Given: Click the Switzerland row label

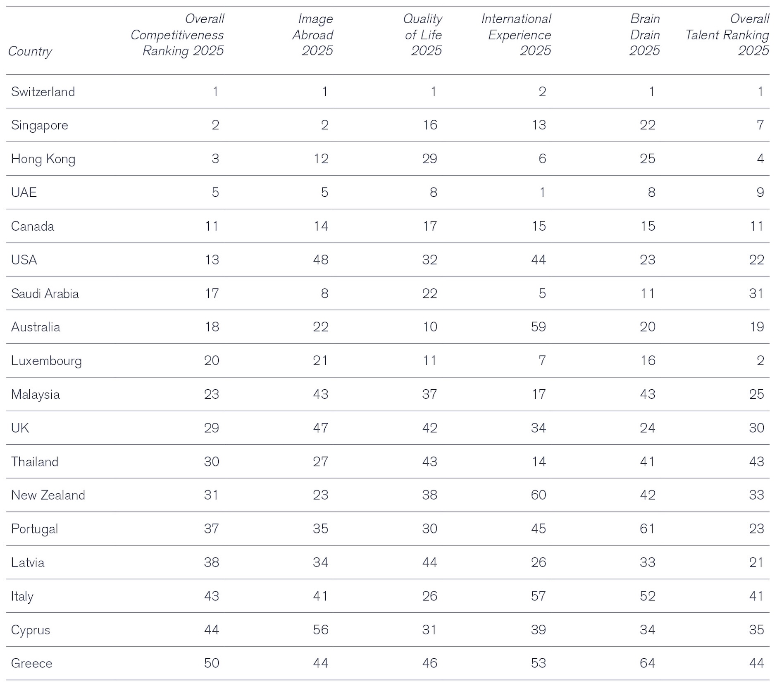Looking at the screenshot, I should point(43,92).
